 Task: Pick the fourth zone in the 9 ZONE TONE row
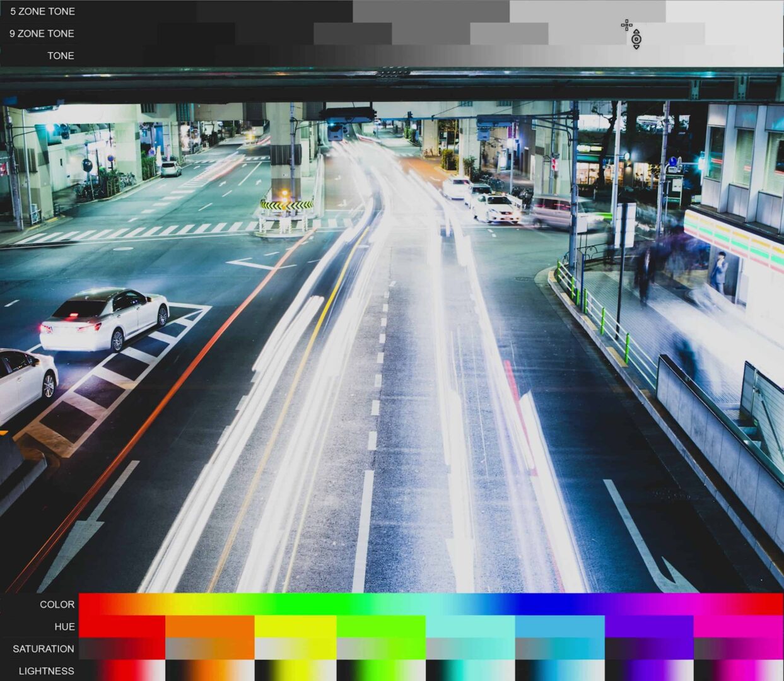[353, 33]
